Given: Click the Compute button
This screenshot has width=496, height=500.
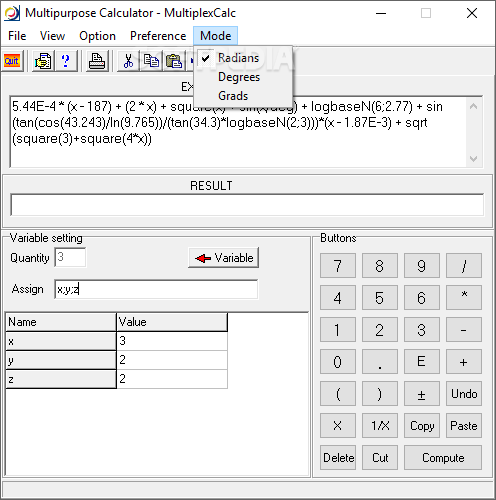Looking at the screenshot, I should click(x=443, y=458).
